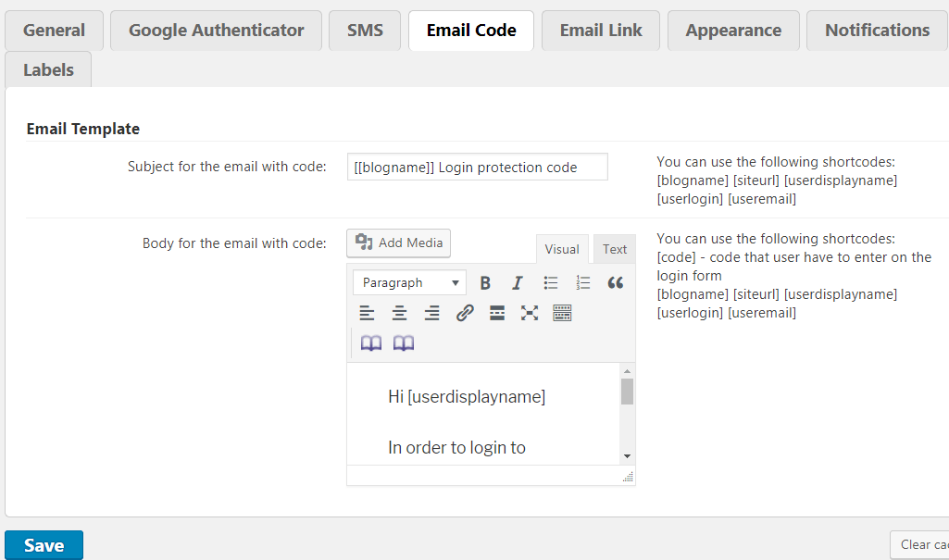Click the insert link icon
949x560 pixels.
(x=465, y=313)
